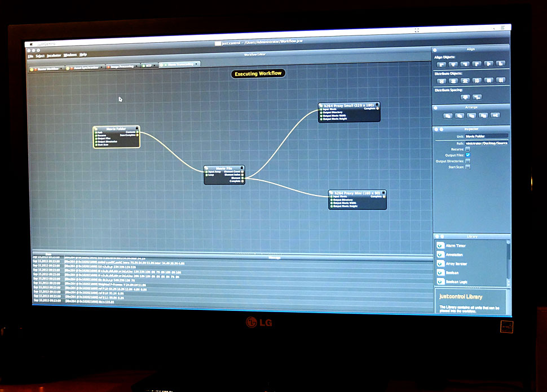The height and width of the screenshot is (392, 547).
Task: Select the Alarm Timer unit icon in Library
Action: pyautogui.click(x=441, y=246)
